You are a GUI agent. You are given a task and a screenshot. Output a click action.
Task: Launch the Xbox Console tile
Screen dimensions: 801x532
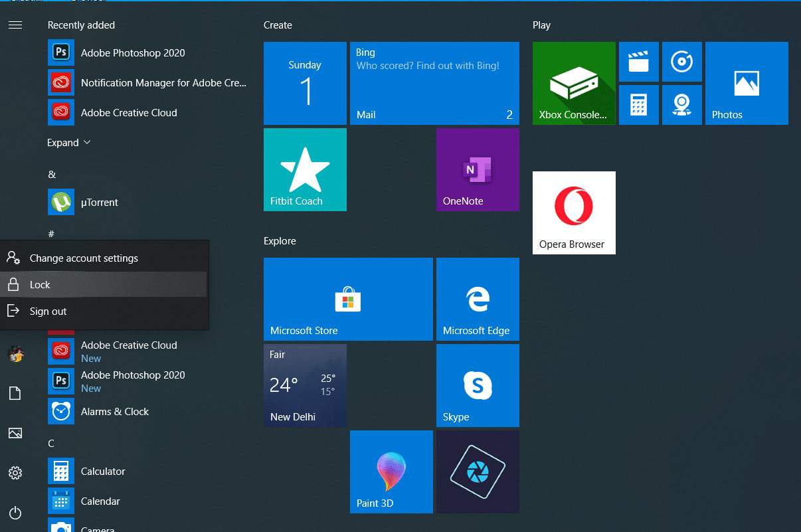pos(574,83)
